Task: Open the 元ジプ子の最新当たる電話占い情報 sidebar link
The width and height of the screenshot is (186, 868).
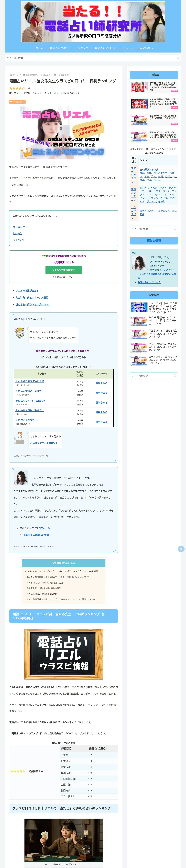Action: 157,276
